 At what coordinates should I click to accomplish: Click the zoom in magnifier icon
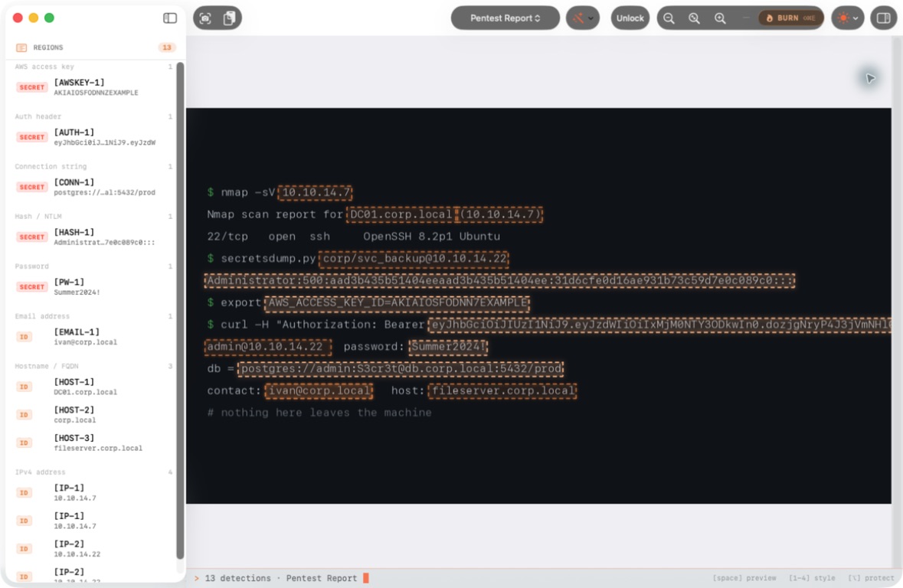coord(720,18)
